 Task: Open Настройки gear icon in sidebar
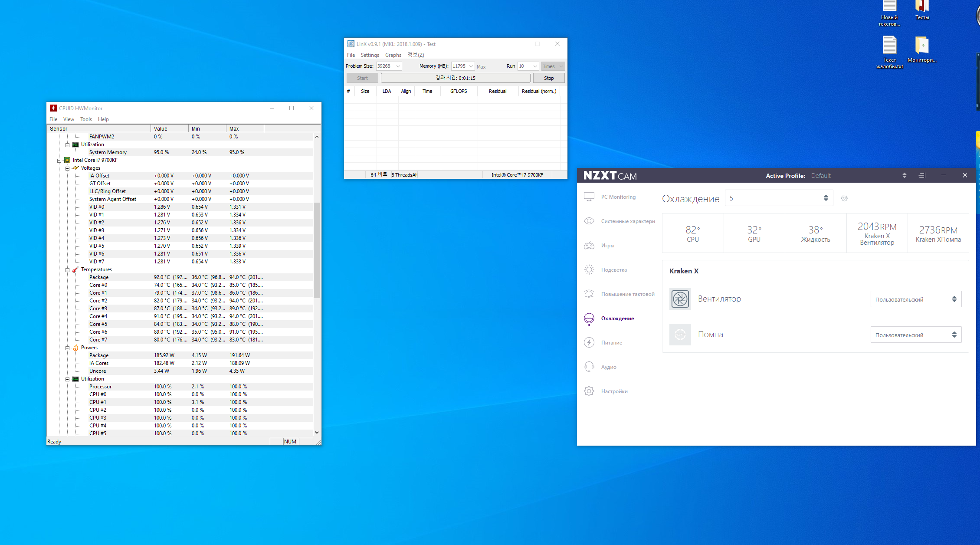click(x=589, y=391)
